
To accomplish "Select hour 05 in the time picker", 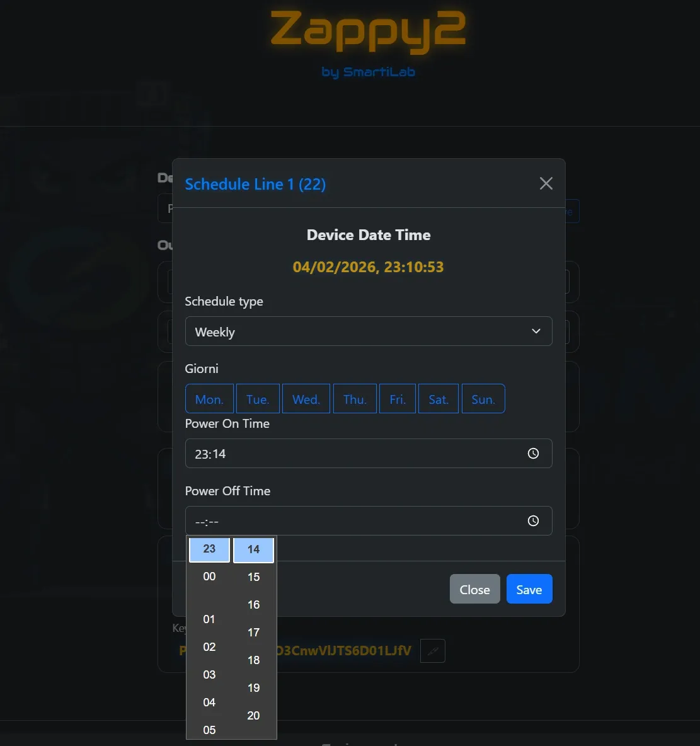I will pyautogui.click(x=209, y=730).
